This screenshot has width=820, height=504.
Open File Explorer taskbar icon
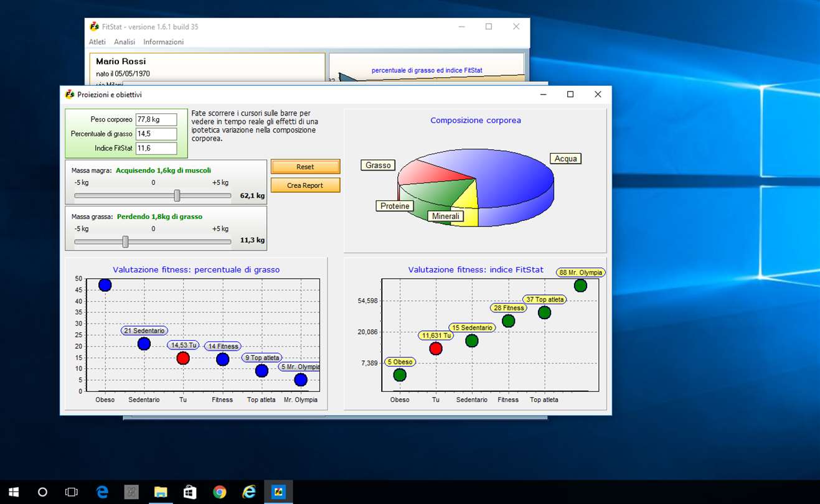pos(161,492)
